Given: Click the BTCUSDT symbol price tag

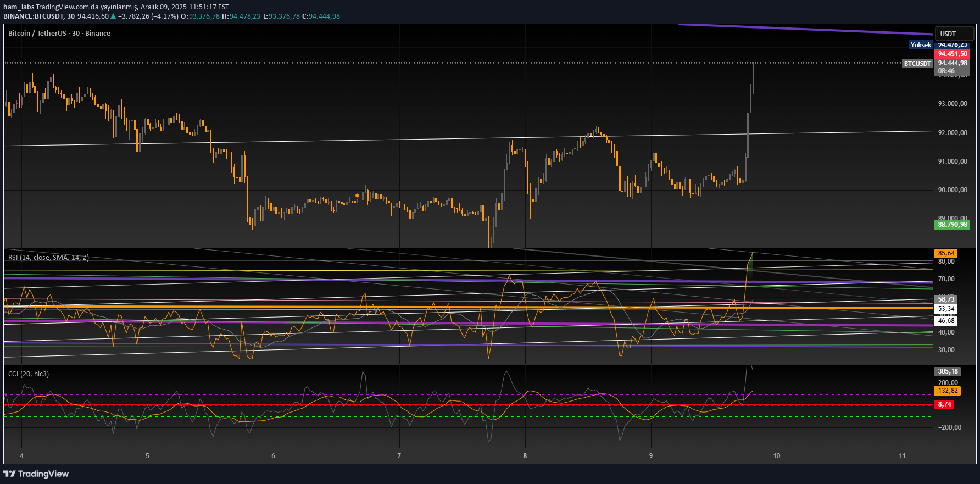Looking at the screenshot, I should (917, 64).
